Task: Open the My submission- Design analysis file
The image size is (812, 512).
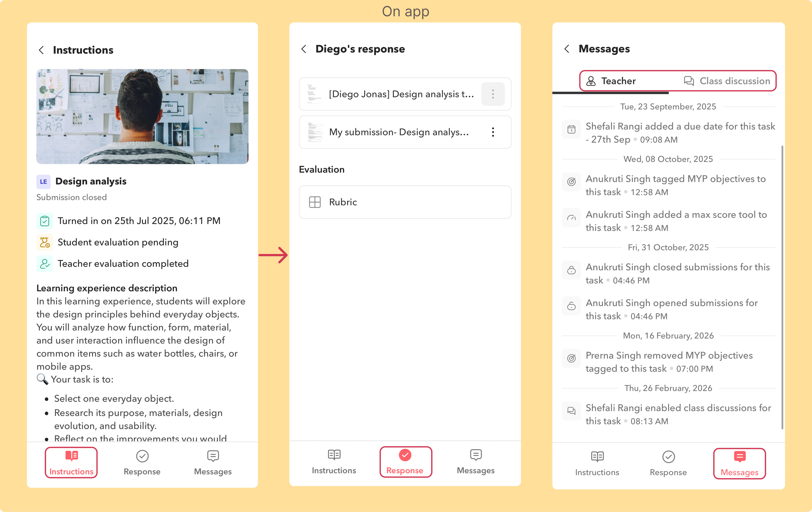Action: [x=405, y=132]
